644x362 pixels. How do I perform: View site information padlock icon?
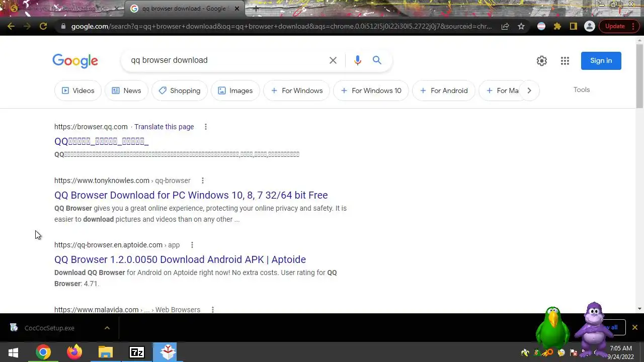(x=63, y=26)
